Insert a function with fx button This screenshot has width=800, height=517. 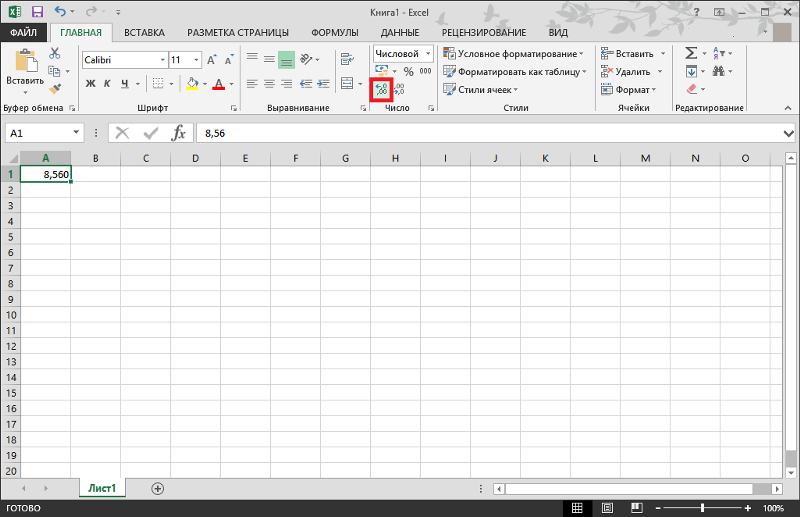pos(179,133)
